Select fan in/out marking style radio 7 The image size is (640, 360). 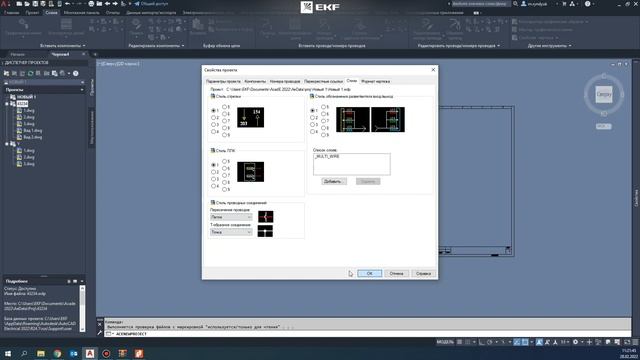323,121
